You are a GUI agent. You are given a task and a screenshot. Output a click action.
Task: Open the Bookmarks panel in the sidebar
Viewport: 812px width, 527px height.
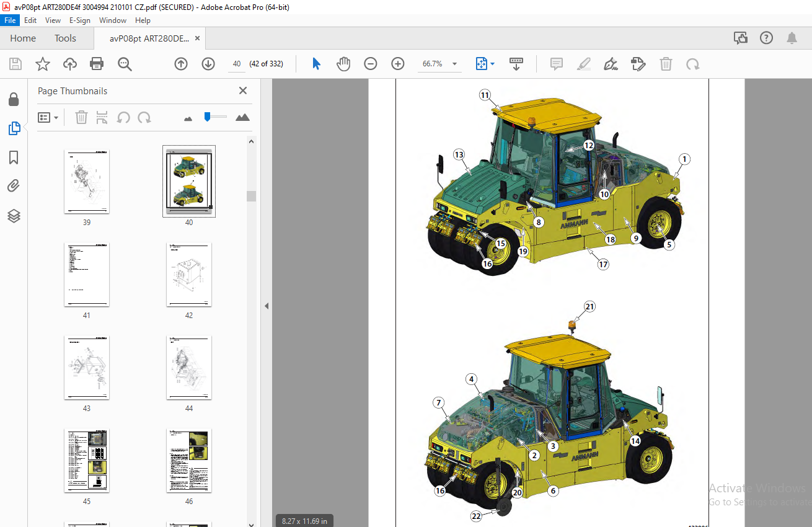point(14,157)
